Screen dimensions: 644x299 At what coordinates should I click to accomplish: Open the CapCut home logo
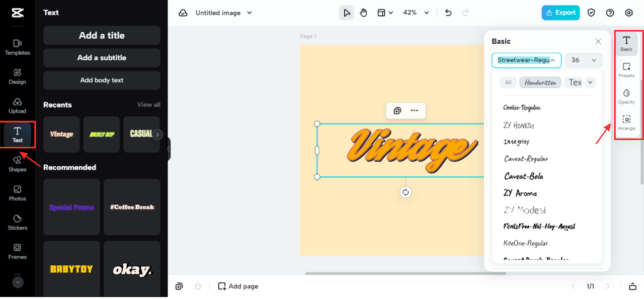18,13
